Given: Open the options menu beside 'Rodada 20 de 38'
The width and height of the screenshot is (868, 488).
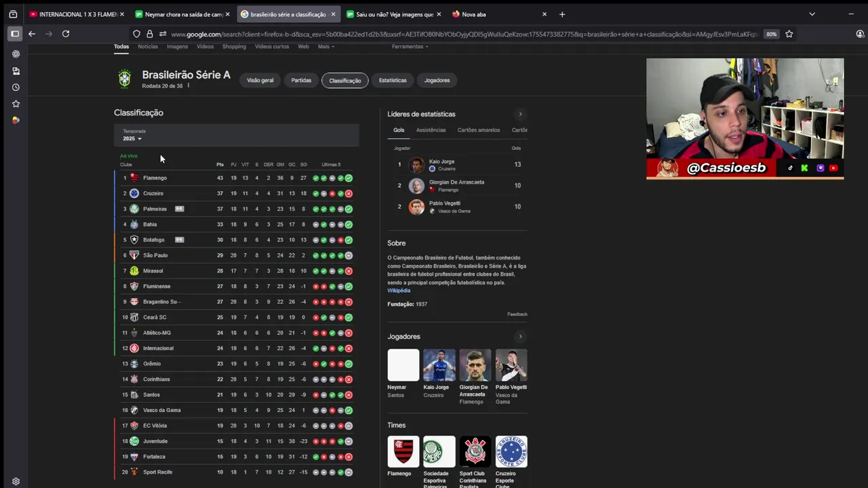Looking at the screenshot, I should click(x=188, y=86).
